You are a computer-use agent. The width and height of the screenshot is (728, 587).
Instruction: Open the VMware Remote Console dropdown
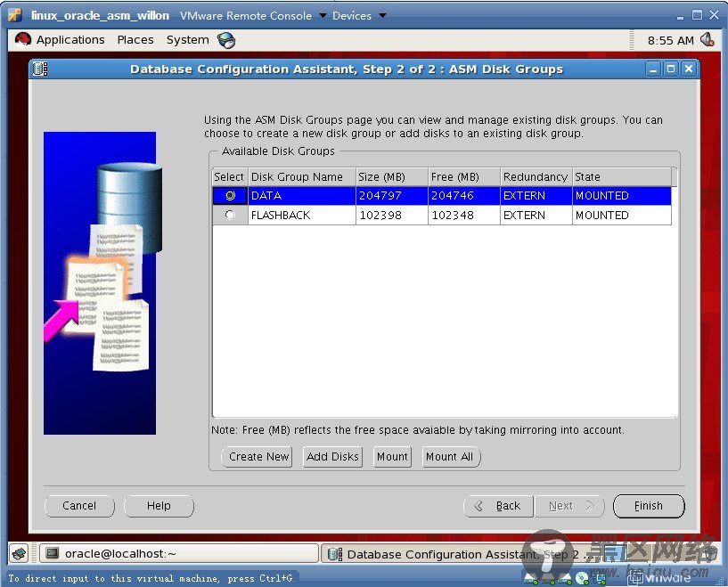[253, 15]
